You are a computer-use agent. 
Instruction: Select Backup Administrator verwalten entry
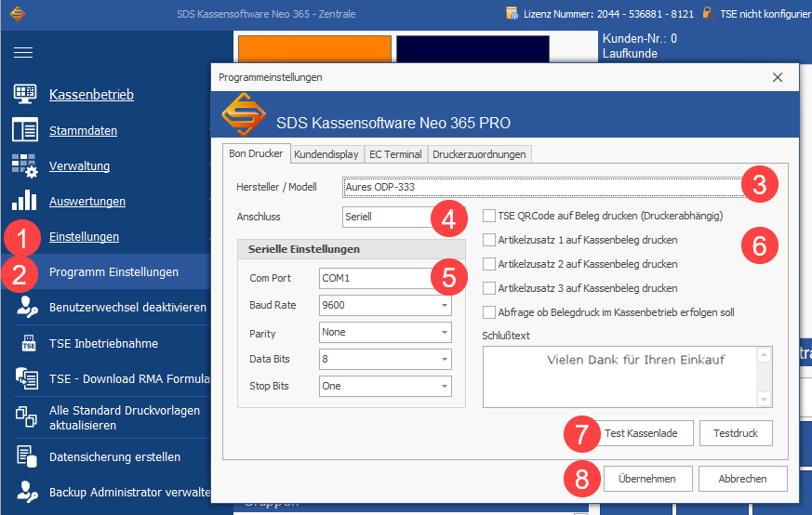click(129, 493)
